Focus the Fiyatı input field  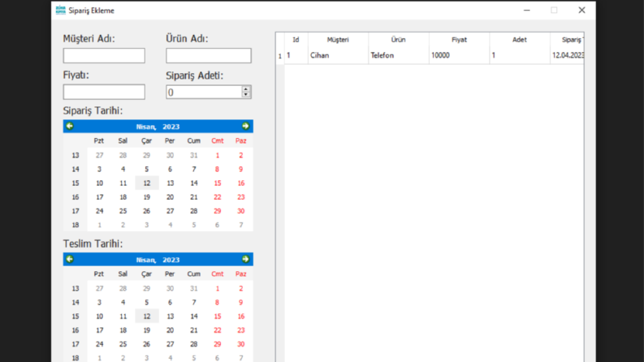pyautogui.click(x=104, y=92)
